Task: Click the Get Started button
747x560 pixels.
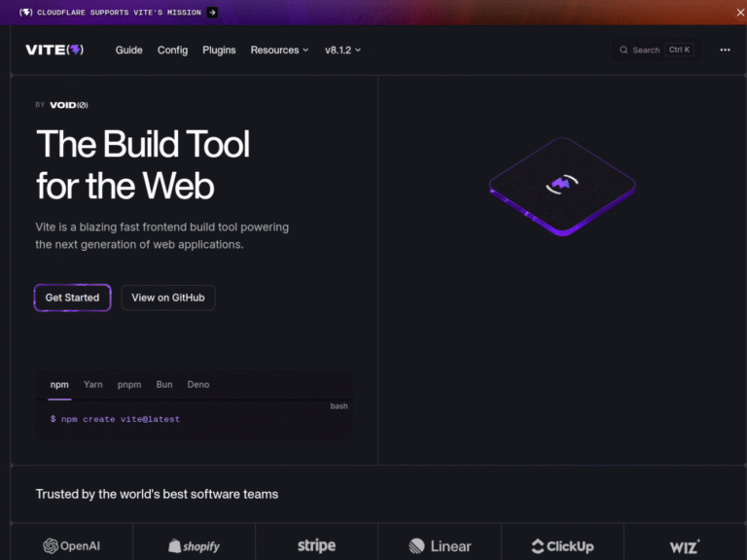Action: pyautogui.click(x=72, y=297)
